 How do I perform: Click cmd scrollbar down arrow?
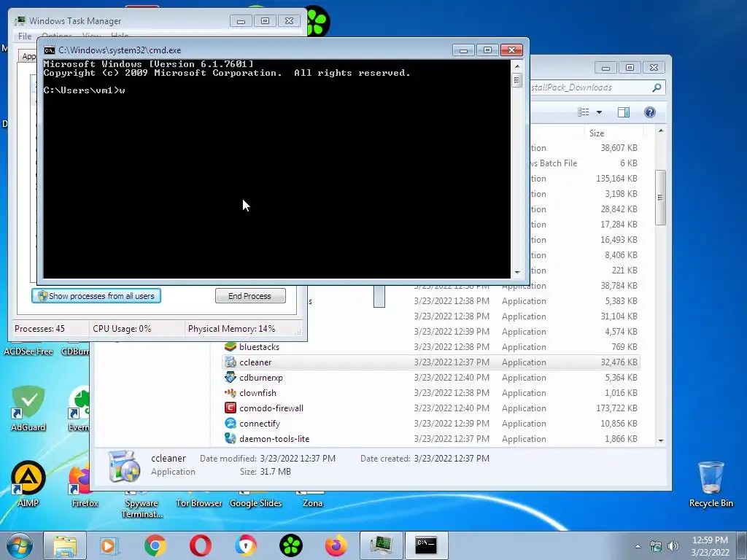517,273
